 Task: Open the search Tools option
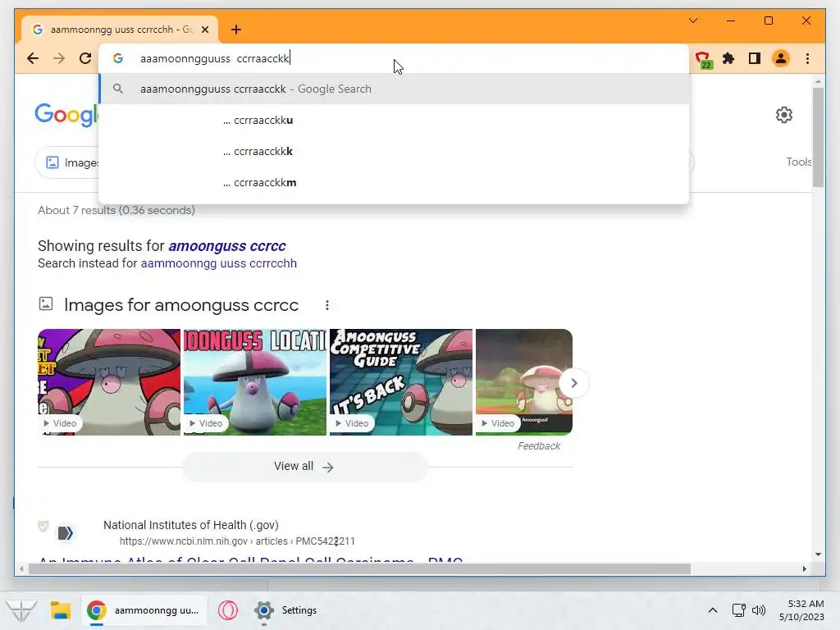[x=798, y=162]
